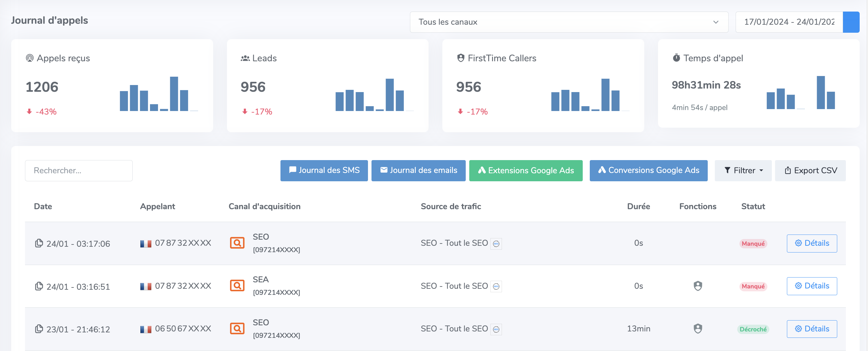The width and height of the screenshot is (868, 351).
Task: Open the date range picker field
Action: (789, 22)
